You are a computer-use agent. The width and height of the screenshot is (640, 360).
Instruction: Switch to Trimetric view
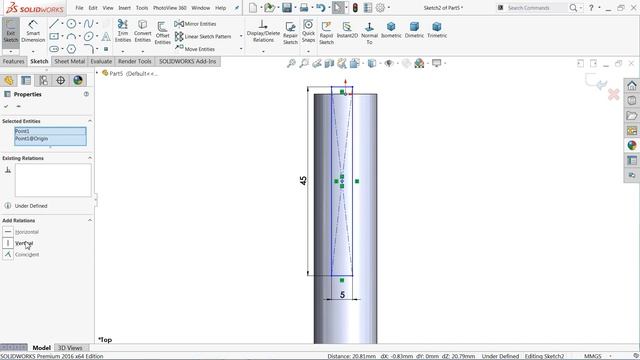pyautogui.click(x=437, y=30)
